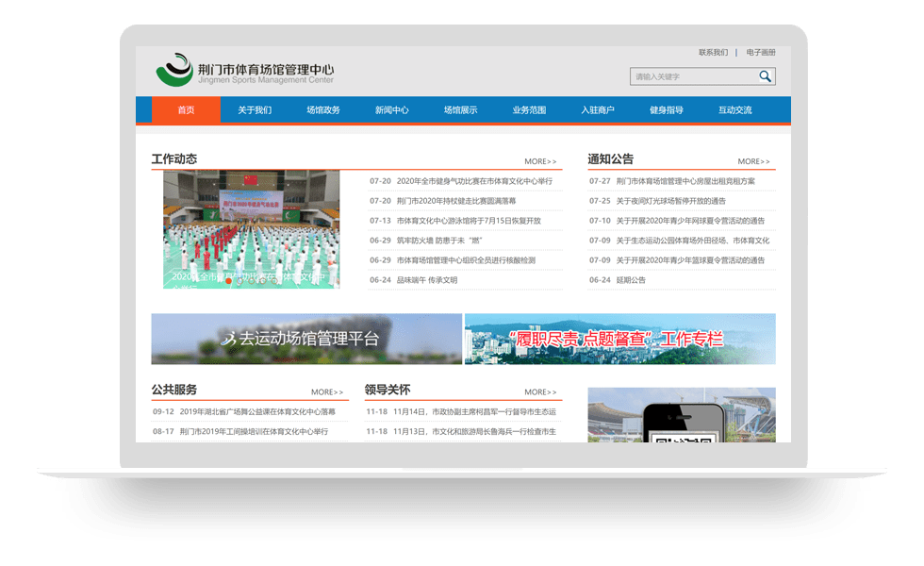Expand MORE>> beside 公共服务
Screen dimensions: 924x566
click(327, 392)
